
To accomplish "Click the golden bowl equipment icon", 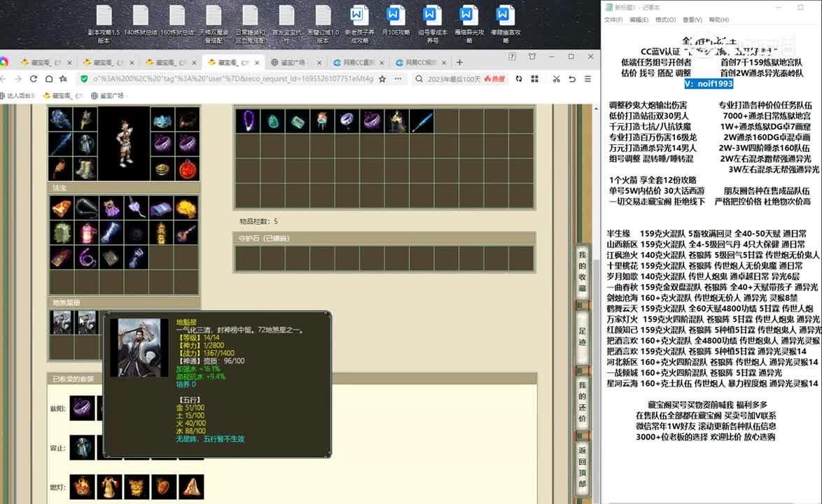I will pyautogui.click(x=162, y=169).
